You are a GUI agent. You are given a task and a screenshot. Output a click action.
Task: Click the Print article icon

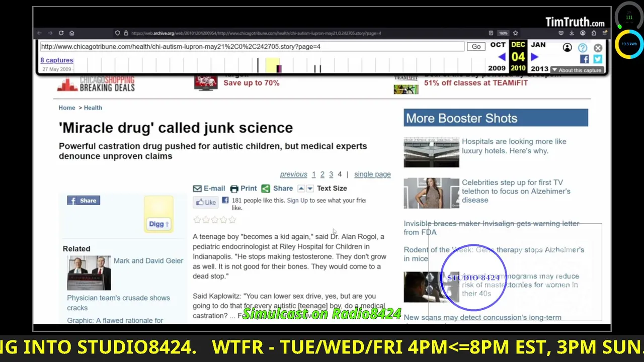tap(234, 189)
